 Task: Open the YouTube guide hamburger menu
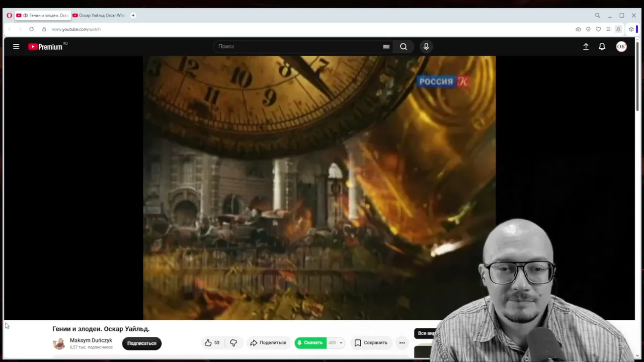pos(16,47)
